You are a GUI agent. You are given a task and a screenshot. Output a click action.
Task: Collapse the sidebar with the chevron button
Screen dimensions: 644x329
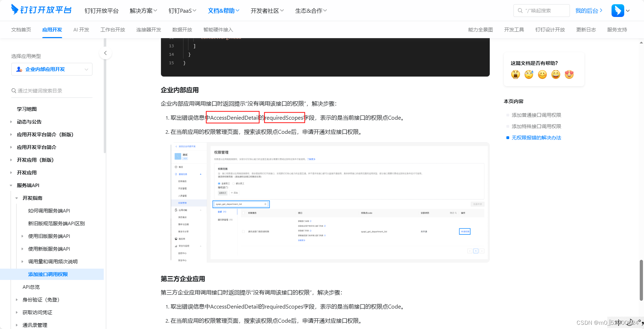tap(105, 53)
